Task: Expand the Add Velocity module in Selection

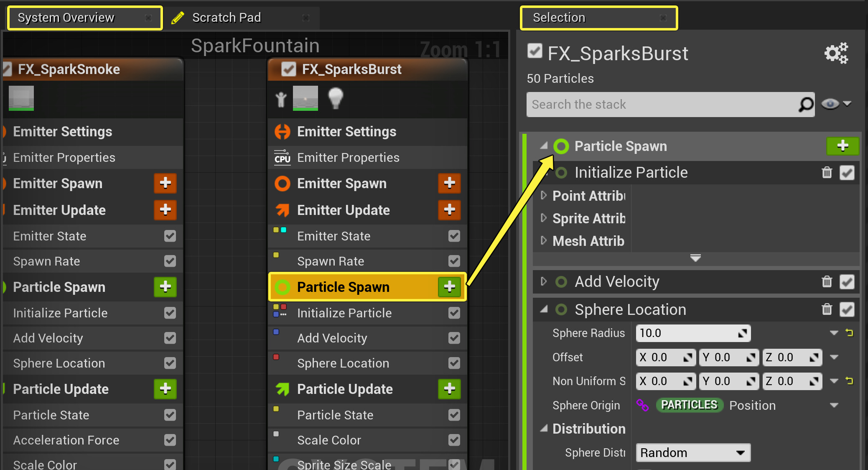Action: pos(544,281)
